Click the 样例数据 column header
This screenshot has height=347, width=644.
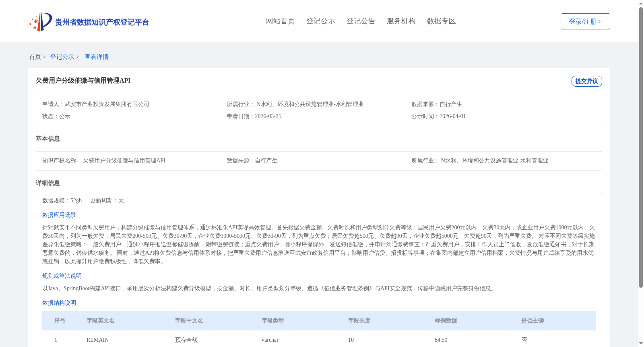446,321
